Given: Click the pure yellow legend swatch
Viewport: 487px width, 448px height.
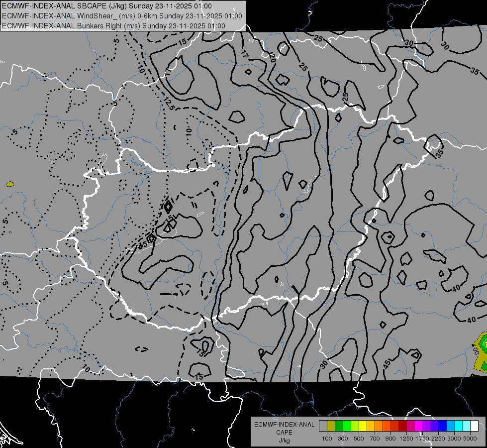Looking at the screenshot, I should 363,426.
